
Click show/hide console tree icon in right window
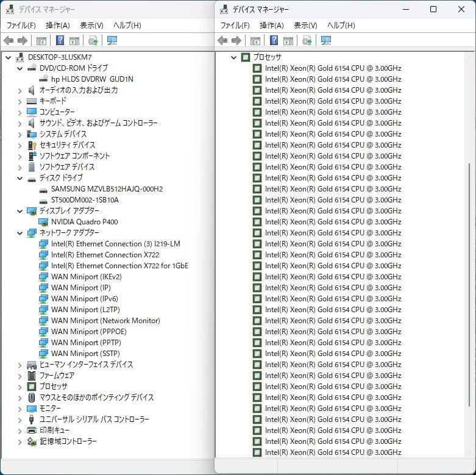255,41
